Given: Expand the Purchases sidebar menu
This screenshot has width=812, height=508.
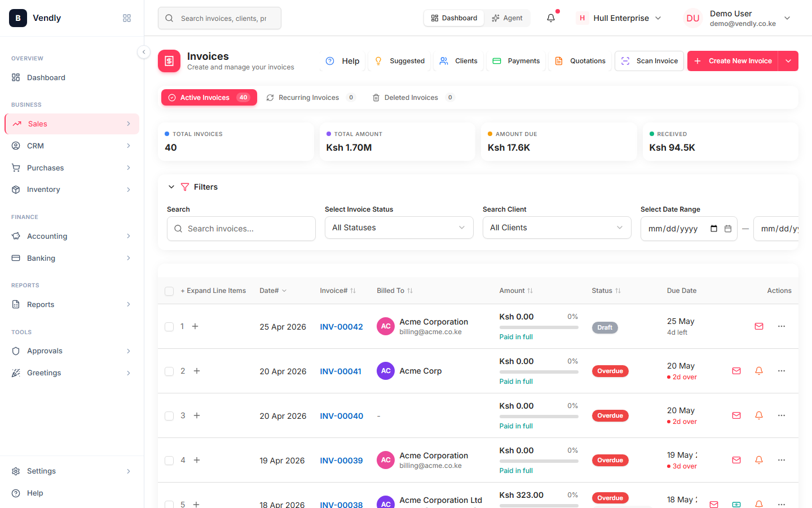Looking at the screenshot, I should (x=72, y=168).
